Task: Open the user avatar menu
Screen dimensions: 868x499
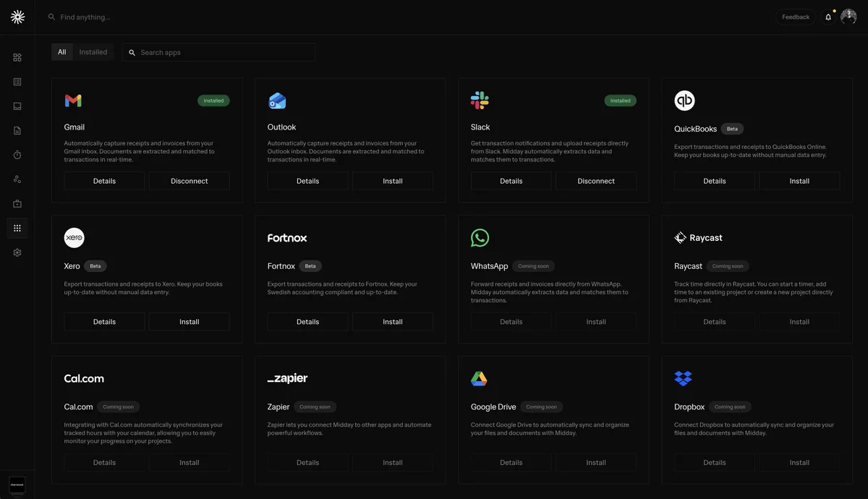Action: [x=848, y=17]
